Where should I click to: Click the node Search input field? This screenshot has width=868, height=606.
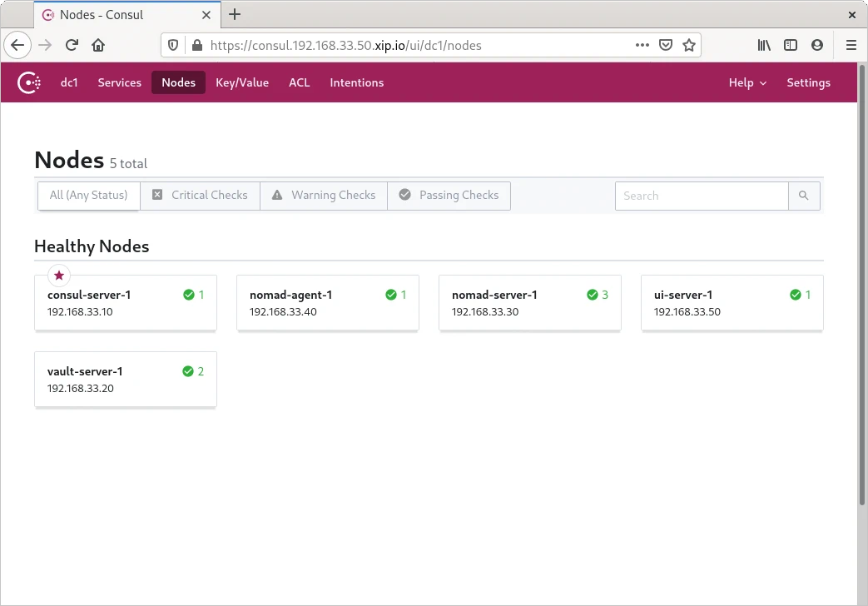click(702, 196)
